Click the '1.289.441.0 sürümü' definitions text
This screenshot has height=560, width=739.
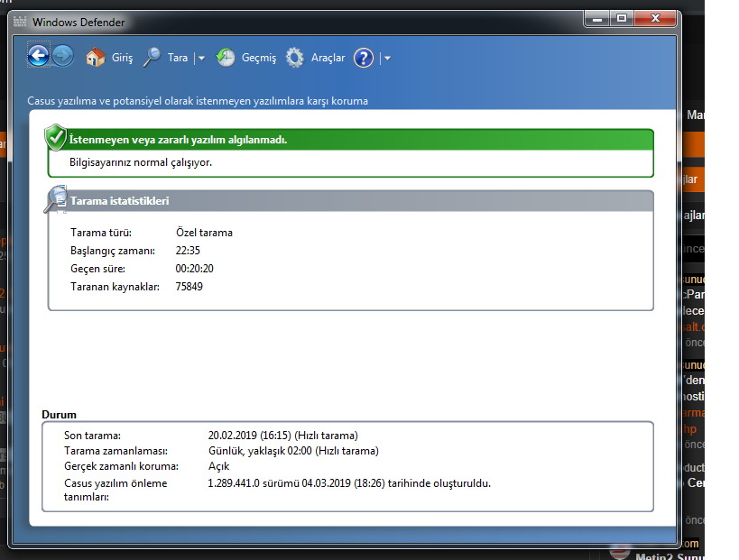(254, 483)
